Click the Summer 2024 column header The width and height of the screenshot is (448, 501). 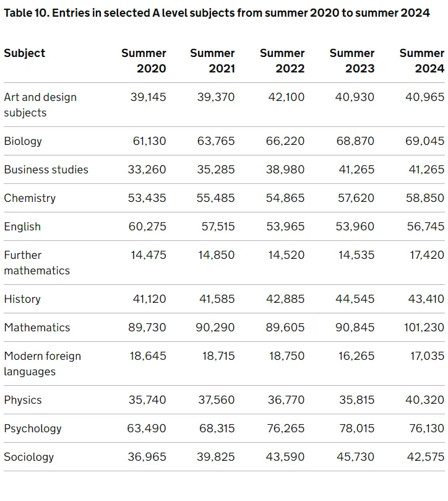[421, 61]
